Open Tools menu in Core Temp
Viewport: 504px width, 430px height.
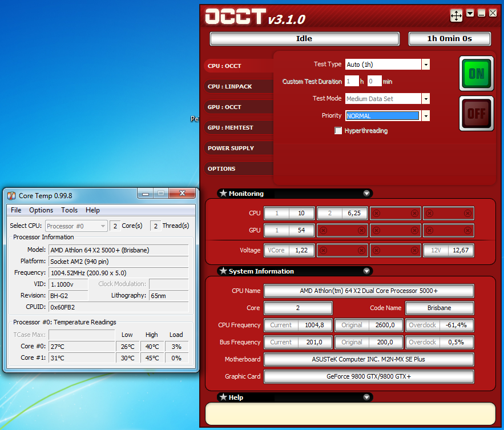click(x=70, y=210)
